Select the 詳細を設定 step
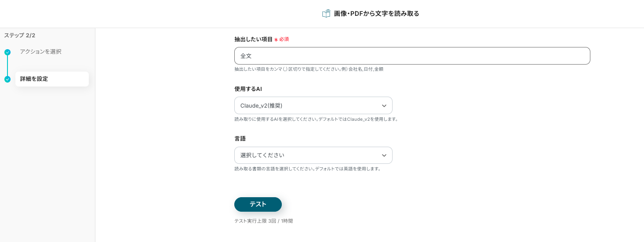Image resolution: width=644 pixels, height=242 pixels. pos(34,79)
